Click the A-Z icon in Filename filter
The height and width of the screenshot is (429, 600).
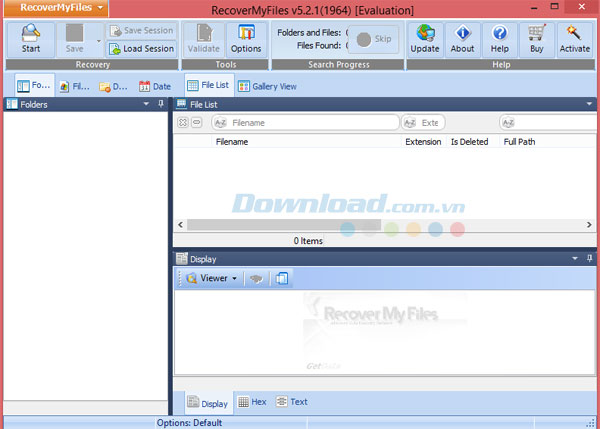(220, 123)
